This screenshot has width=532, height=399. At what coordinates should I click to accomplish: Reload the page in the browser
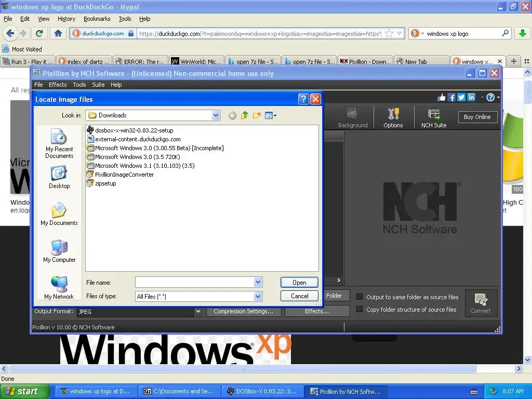point(39,33)
